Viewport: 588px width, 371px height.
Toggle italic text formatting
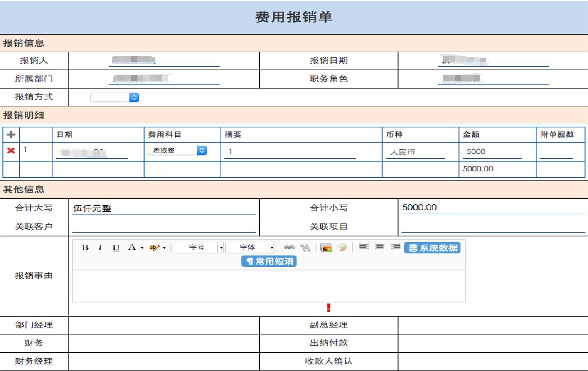pyautogui.click(x=100, y=247)
